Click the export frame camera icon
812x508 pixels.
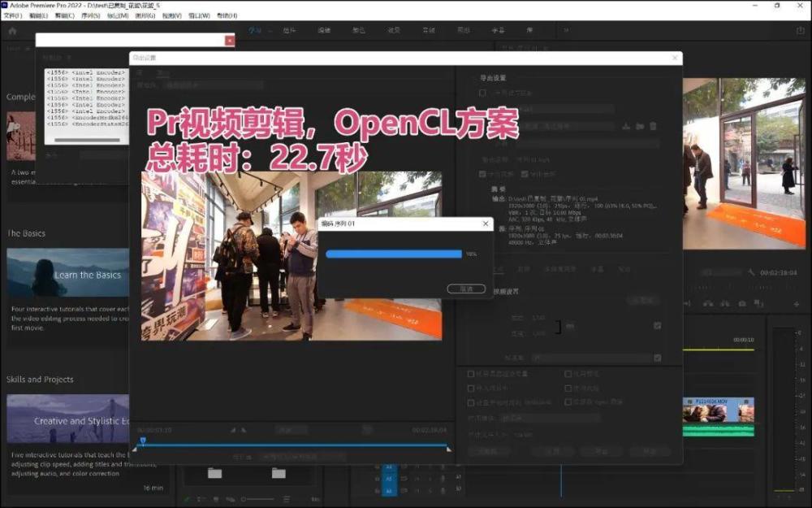742,303
